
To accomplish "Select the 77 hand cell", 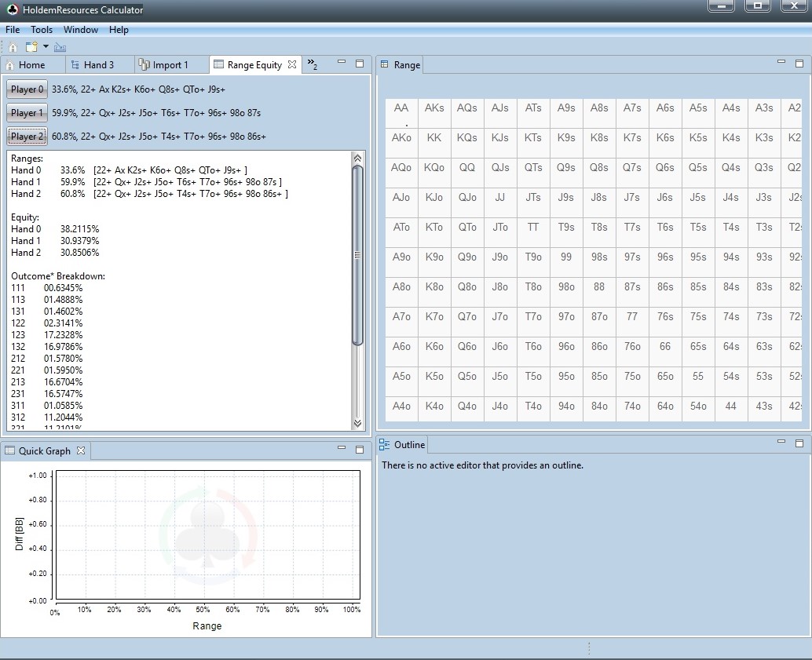I will pyautogui.click(x=632, y=322).
